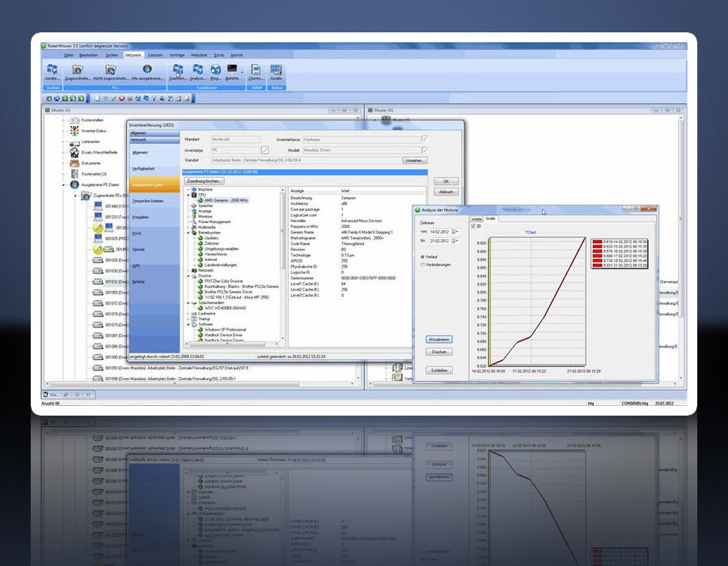Click the OK button in Inventarerfassung
The width and height of the screenshot is (728, 566).
[447, 181]
